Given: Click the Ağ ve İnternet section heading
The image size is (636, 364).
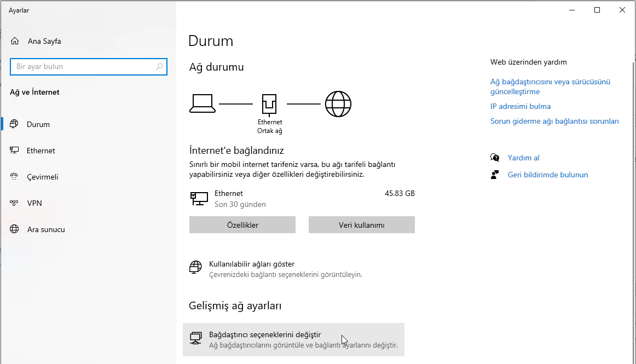Looking at the screenshot, I should coord(34,92).
